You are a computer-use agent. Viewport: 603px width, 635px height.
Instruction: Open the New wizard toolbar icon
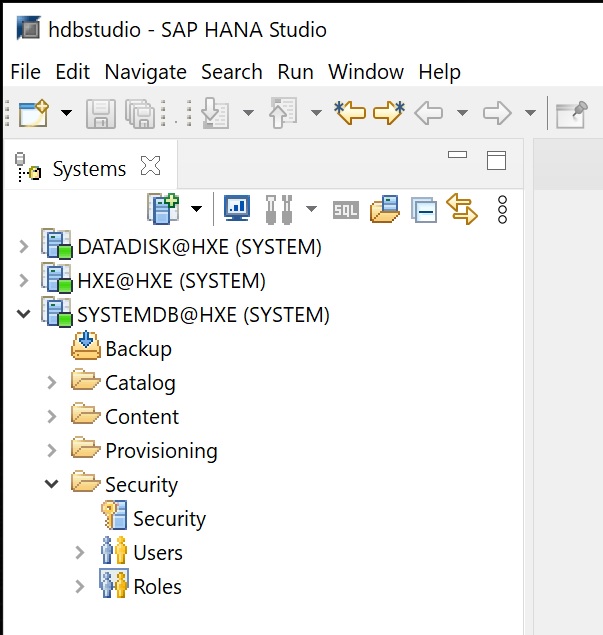tap(33, 113)
